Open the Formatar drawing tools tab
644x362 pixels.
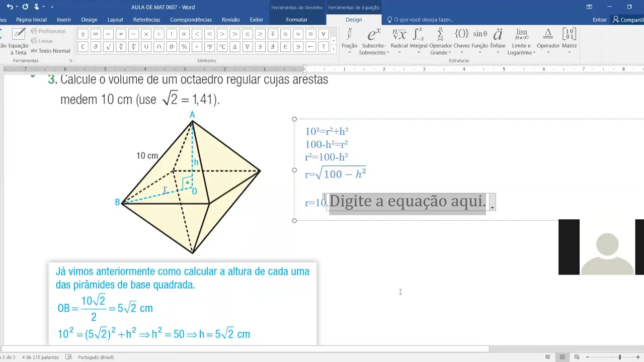pyautogui.click(x=297, y=20)
